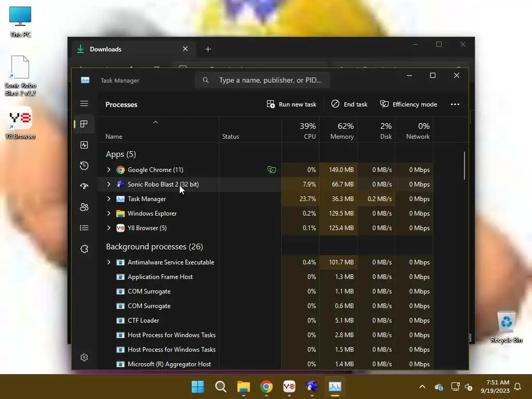This screenshot has width=532, height=399.
Task: Select the CTF Loader process row
Action: coord(265,320)
